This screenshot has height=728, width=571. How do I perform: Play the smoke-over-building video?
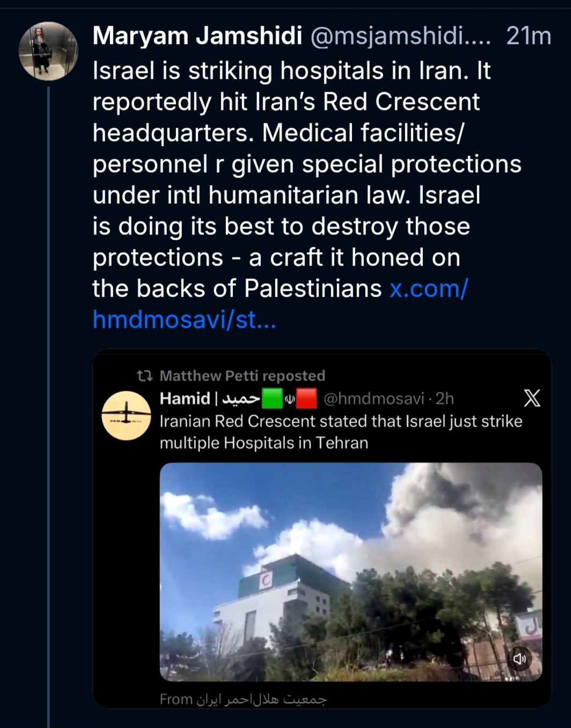pyautogui.click(x=351, y=572)
